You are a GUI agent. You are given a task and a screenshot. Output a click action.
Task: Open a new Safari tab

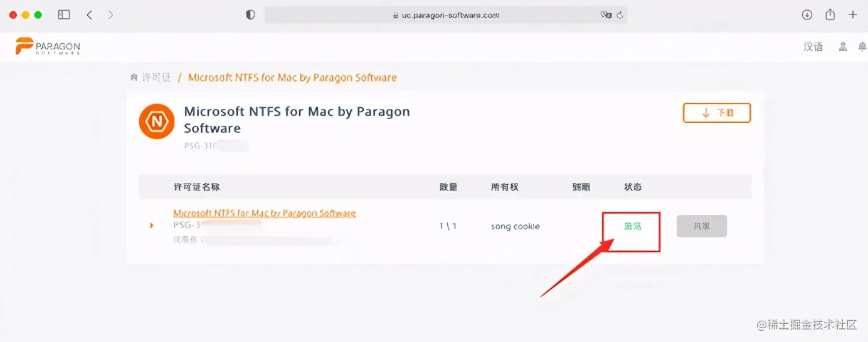(x=852, y=14)
